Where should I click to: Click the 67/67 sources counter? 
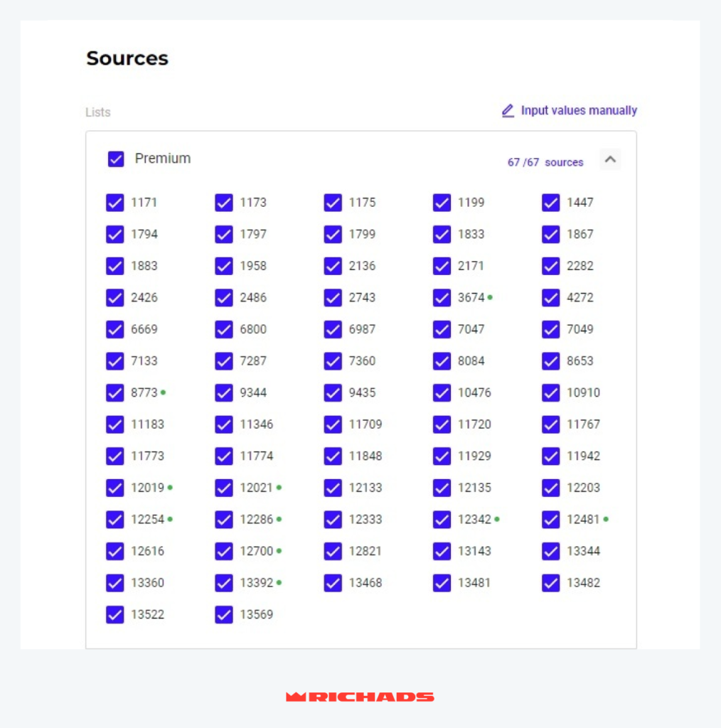coord(545,162)
